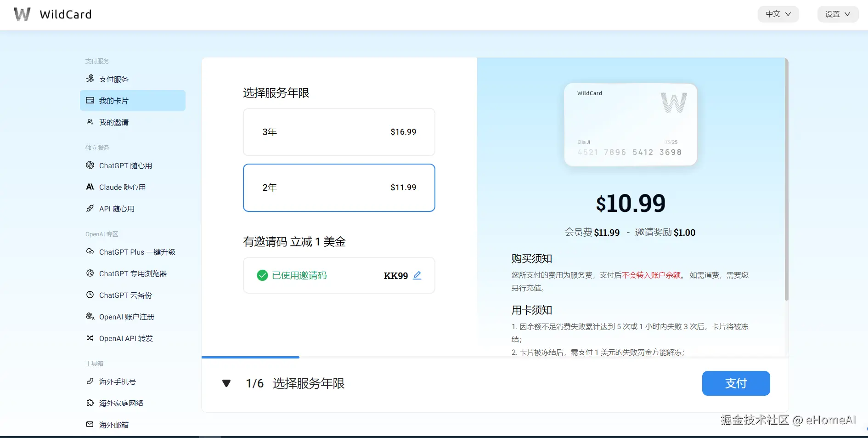Image resolution: width=868 pixels, height=438 pixels.
Task: Open API 随心用 sidebar item
Action: tap(133, 209)
